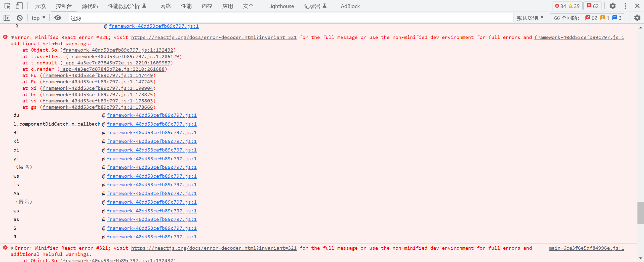Open the 性能数据分析 tab
The height and width of the screenshot is (262, 644).
click(127, 6)
